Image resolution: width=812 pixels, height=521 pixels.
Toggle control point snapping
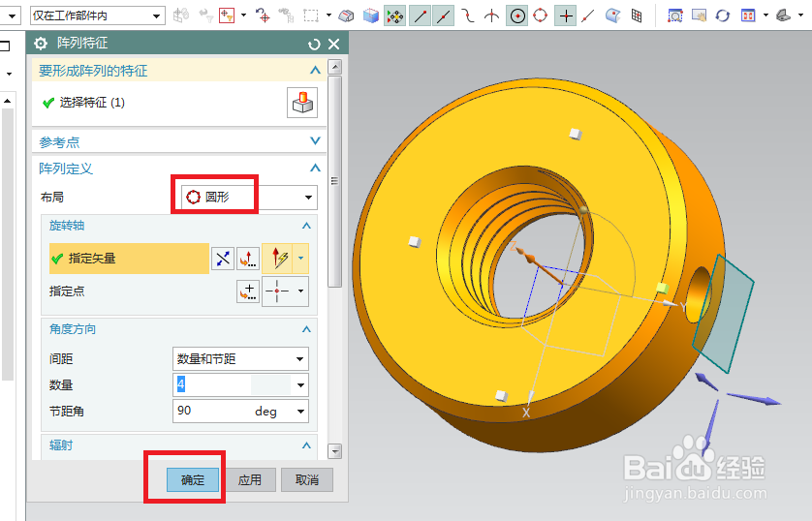(468, 16)
